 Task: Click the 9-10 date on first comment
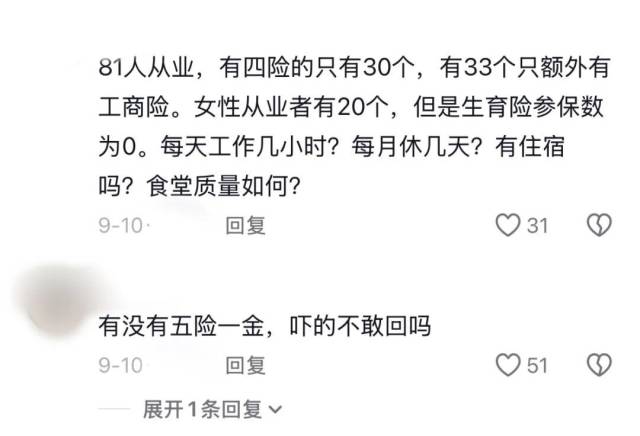point(120,225)
